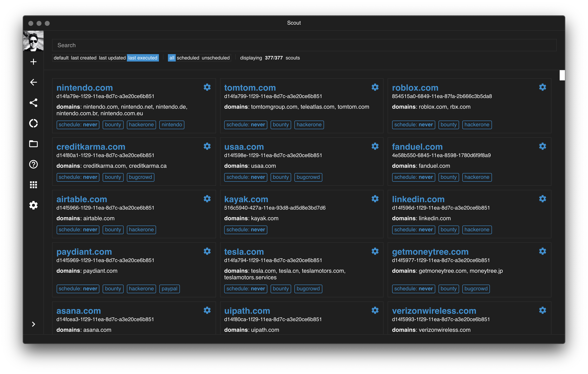Click 'bugcrowd' tag on creditkarma.com card
The width and height of the screenshot is (588, 374).
[x=140, y=177]
